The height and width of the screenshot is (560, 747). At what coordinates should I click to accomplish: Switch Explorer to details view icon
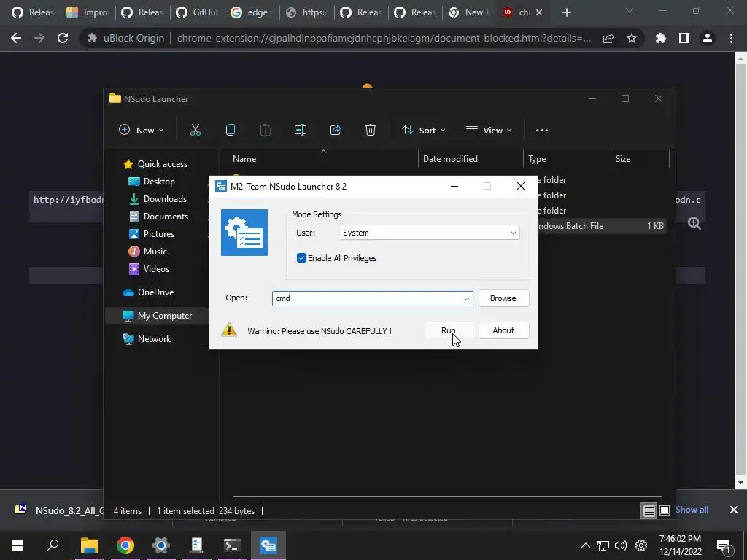[649, 511]
